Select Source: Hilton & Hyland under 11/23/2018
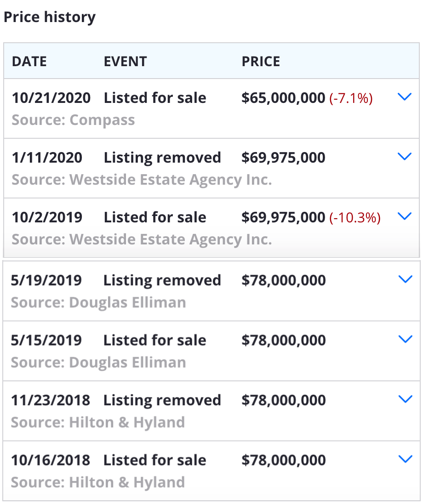Screen dimensions: 423x504 [98, 422]
